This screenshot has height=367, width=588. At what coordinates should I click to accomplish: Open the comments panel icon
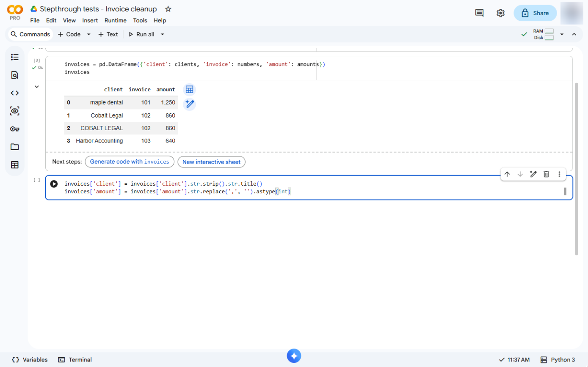pos(479,13)
